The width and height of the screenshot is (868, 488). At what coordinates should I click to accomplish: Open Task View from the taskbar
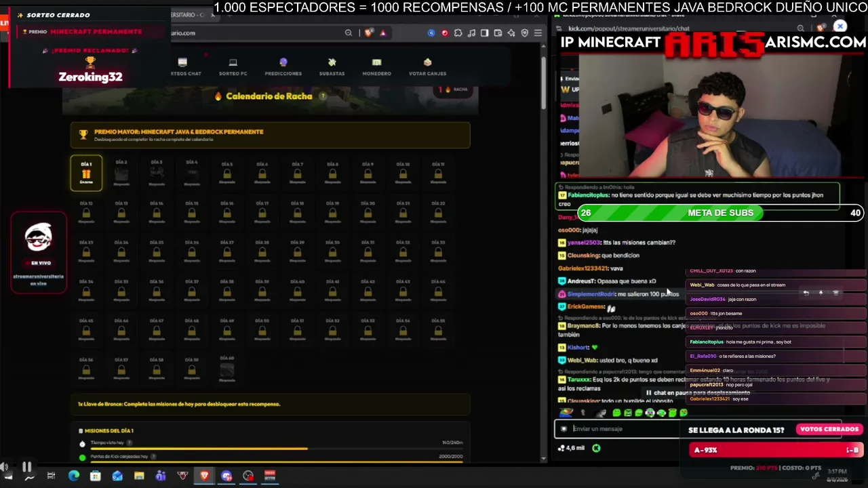51,476
